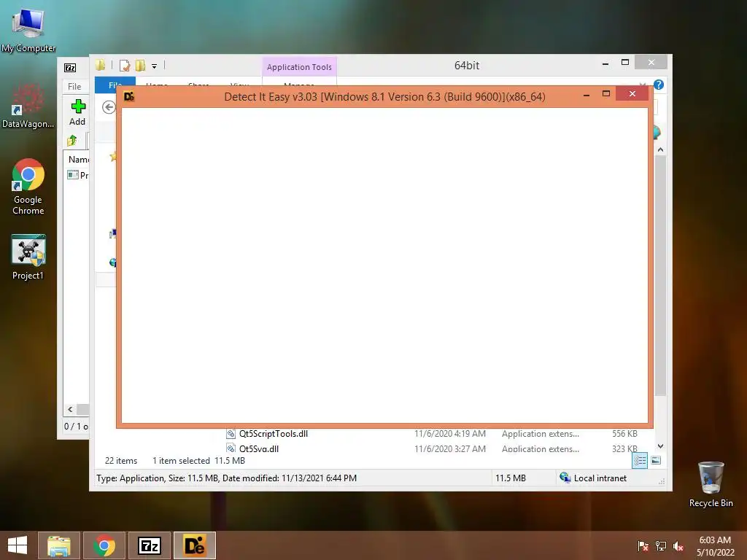This screenshot has width=747, height=560.
Task: Open the Recycle Bin
Action: (711, 484)
